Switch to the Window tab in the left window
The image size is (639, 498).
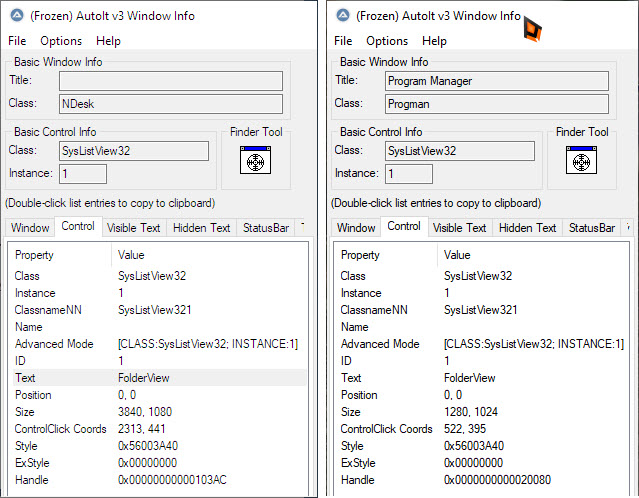pos(31,228)
